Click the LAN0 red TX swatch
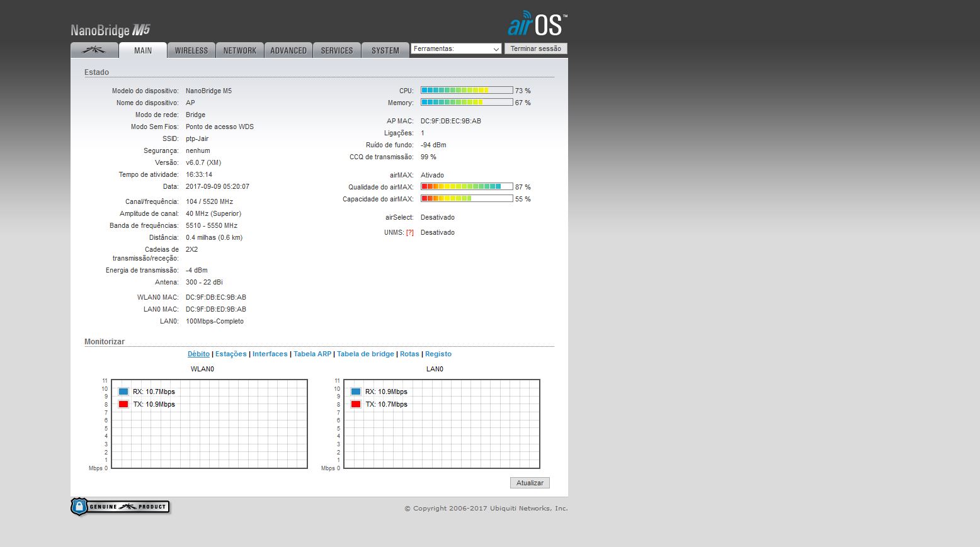This screenshot has height=547, width=980. pos(356,404)
